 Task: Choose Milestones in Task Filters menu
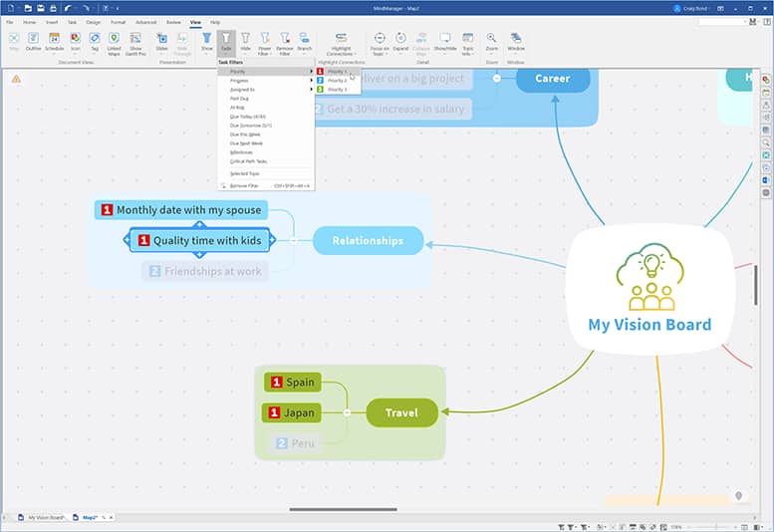[266, 152]
